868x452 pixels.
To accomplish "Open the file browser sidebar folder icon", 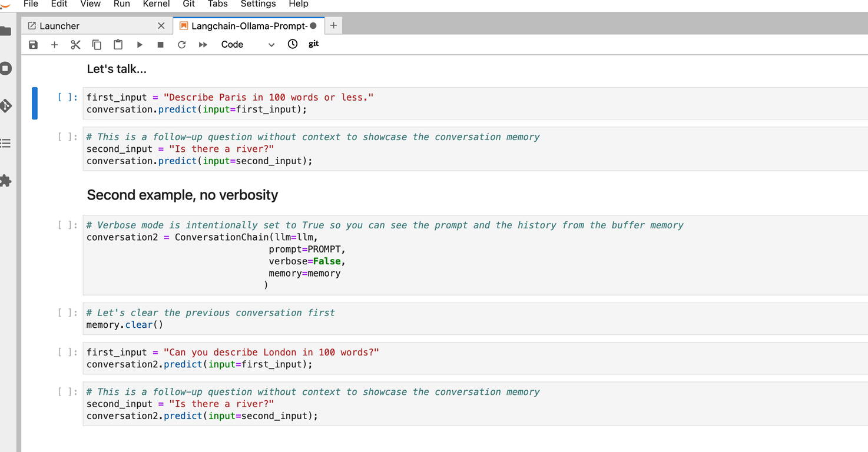I will point(6,31).
